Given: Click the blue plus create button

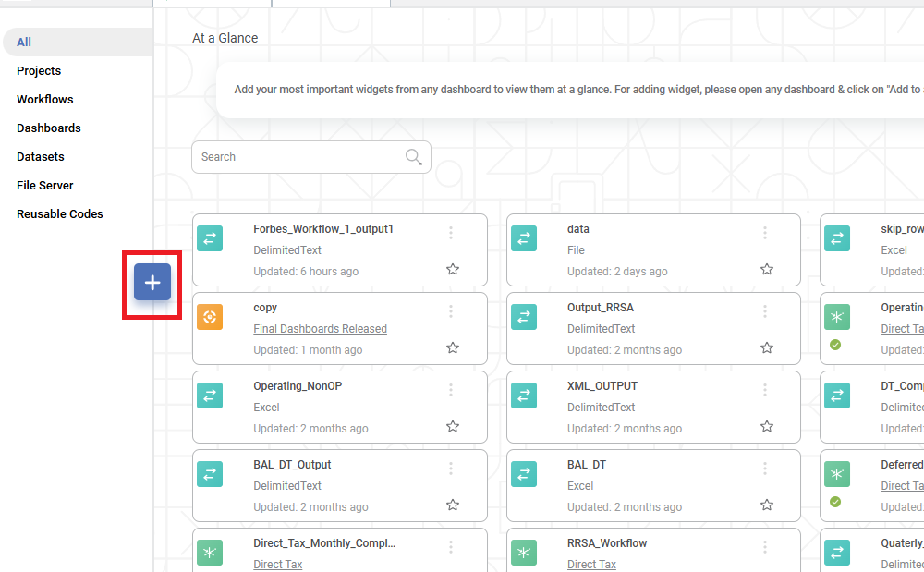Looking at the screenshot, I should click(x=152, y=282).
